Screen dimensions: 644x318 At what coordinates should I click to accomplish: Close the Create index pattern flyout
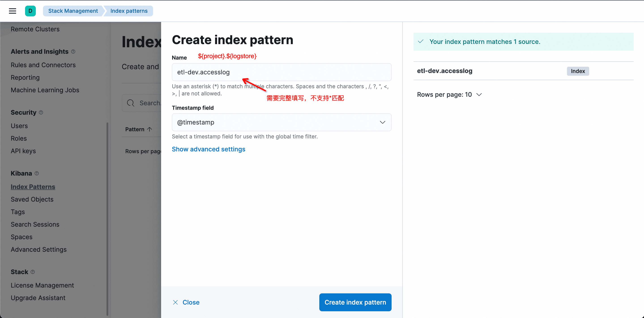pos(186,302)
